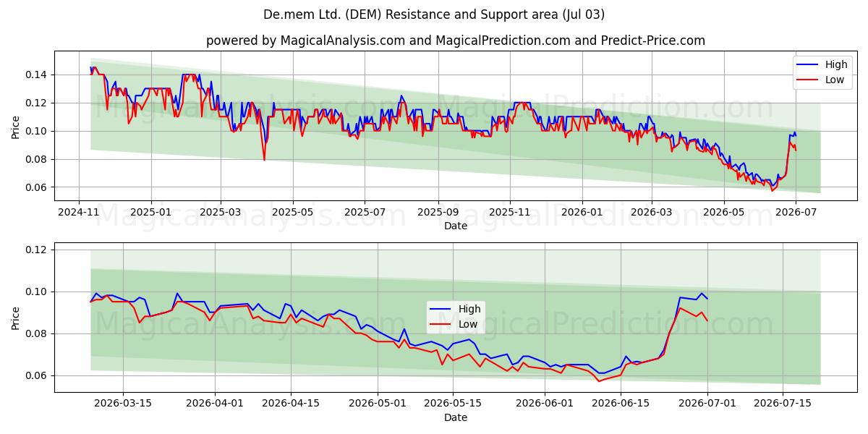The image size is (868, 434).
Task: Click the '2025-05' tick label
Action: 293,212
